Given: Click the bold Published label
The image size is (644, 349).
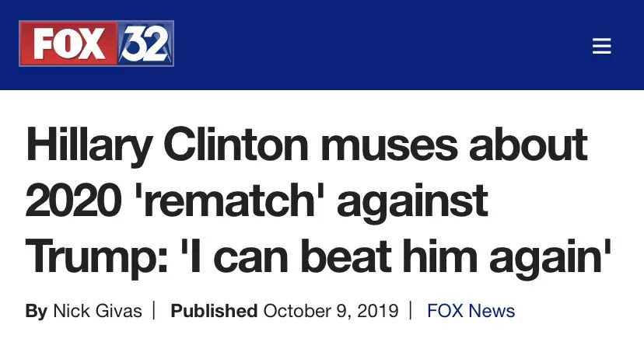Looking at the screenshot, I should coord(214,311).
